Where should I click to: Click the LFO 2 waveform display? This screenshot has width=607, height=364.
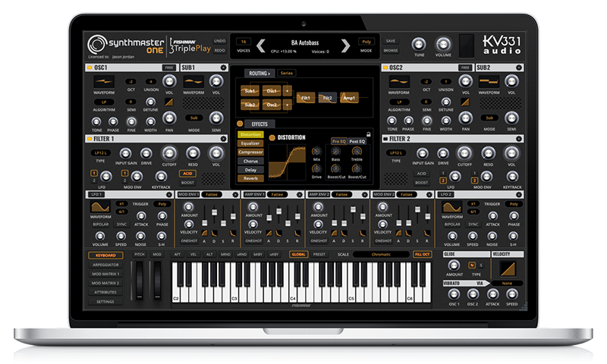(x=451, y=206)
